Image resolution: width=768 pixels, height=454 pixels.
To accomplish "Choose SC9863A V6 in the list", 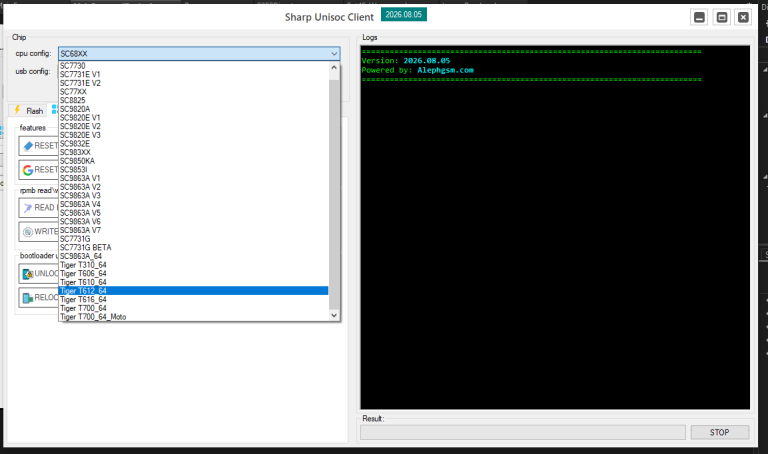I will [193, 221].
